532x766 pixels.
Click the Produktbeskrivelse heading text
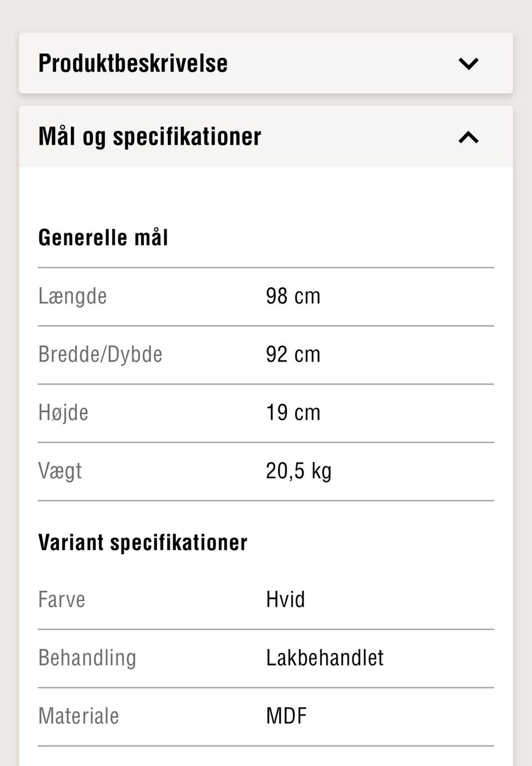[133, 63]
